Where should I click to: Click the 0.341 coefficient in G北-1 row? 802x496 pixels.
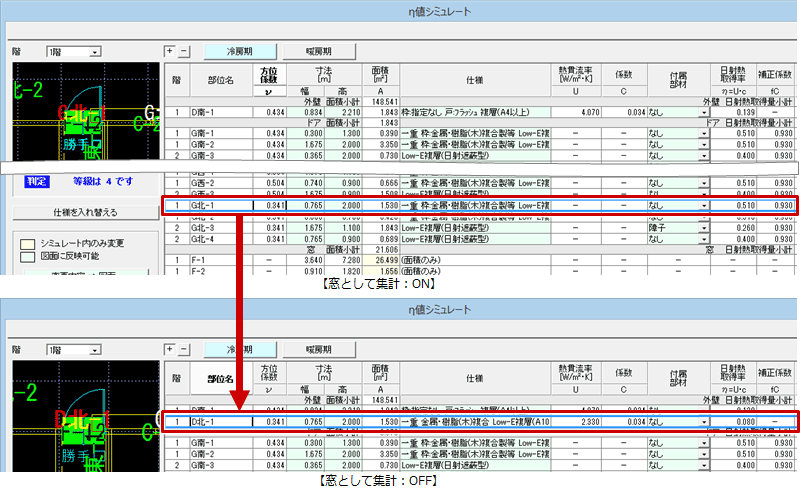[x=270, y=205]
